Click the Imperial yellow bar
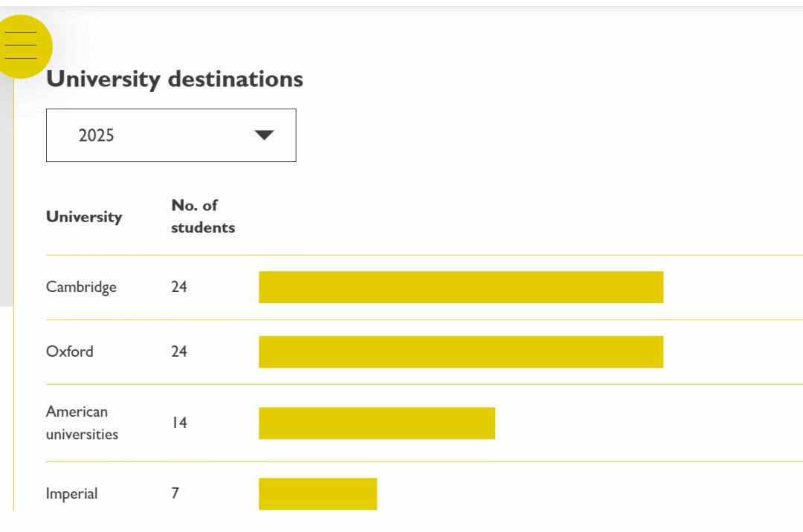This screenshot has height=532, width=803. pyautogui.click(x=317, y=493)
